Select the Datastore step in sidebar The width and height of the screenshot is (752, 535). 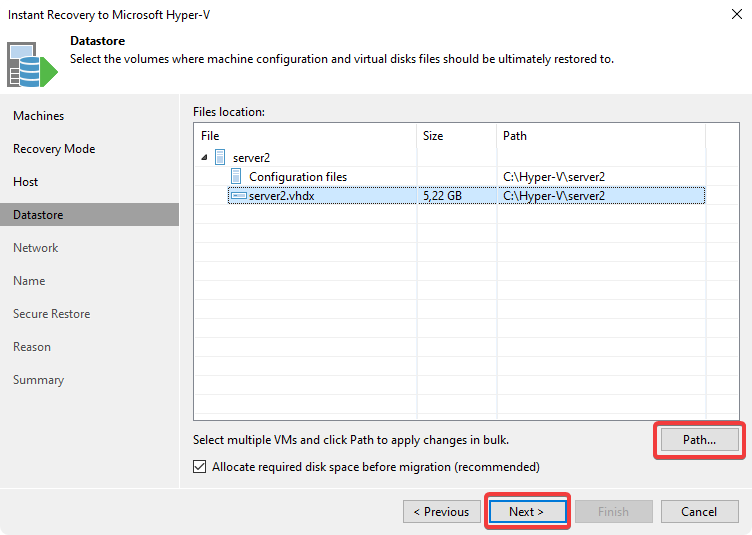pyautogui.click(x=38, y=215)
